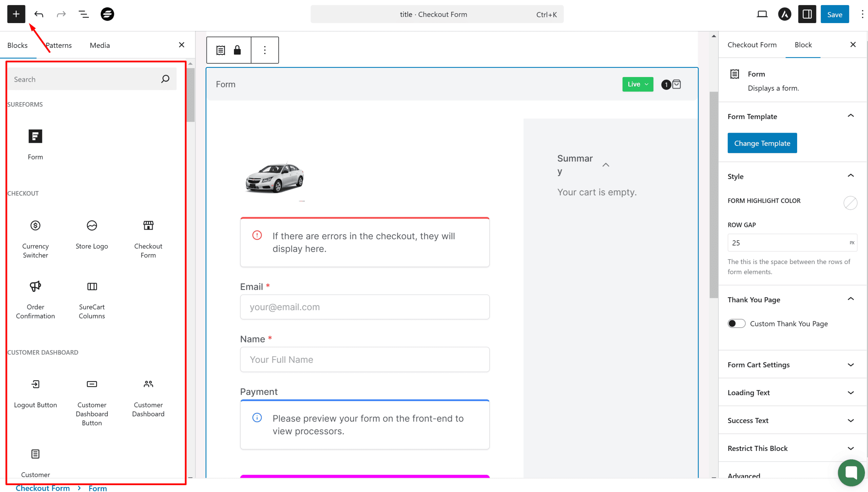Click the undo arrow icon
Screen dimensions: 868x492
click(39, 14)
